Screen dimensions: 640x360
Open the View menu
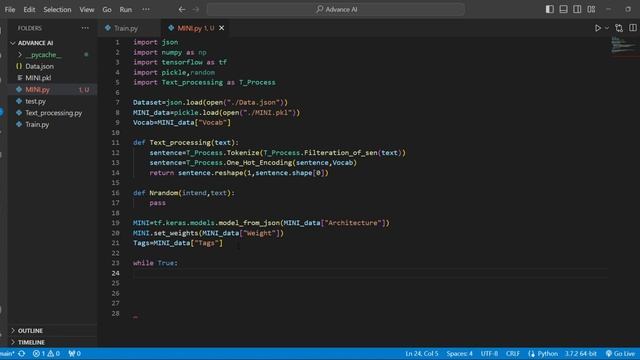(x=87, y=9)
